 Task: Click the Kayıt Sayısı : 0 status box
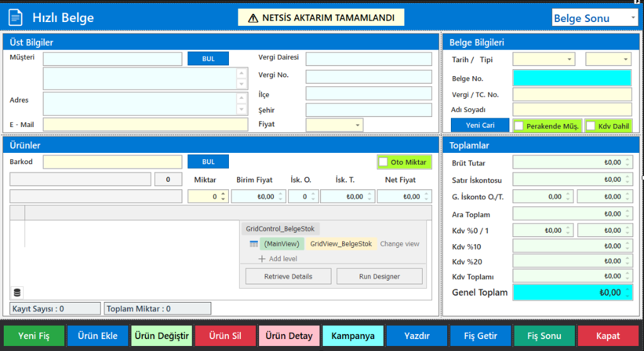pos(55,309)
